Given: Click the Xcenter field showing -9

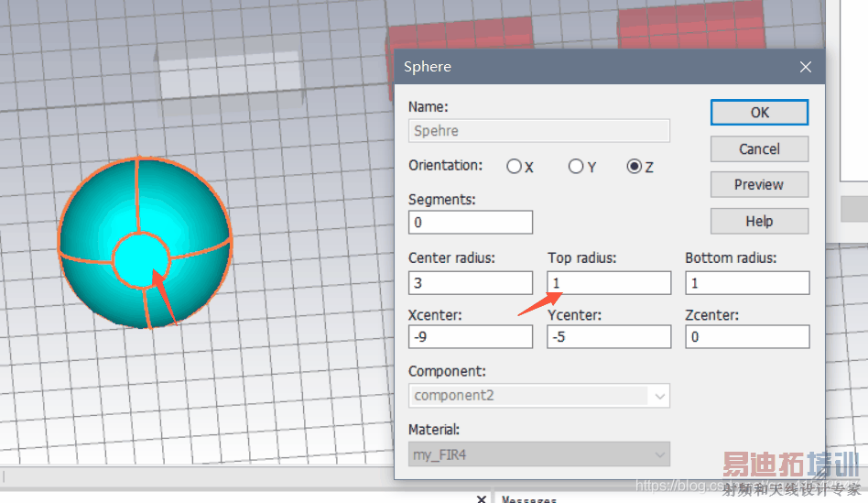Looking at the screenshot, I should [471, 337].
